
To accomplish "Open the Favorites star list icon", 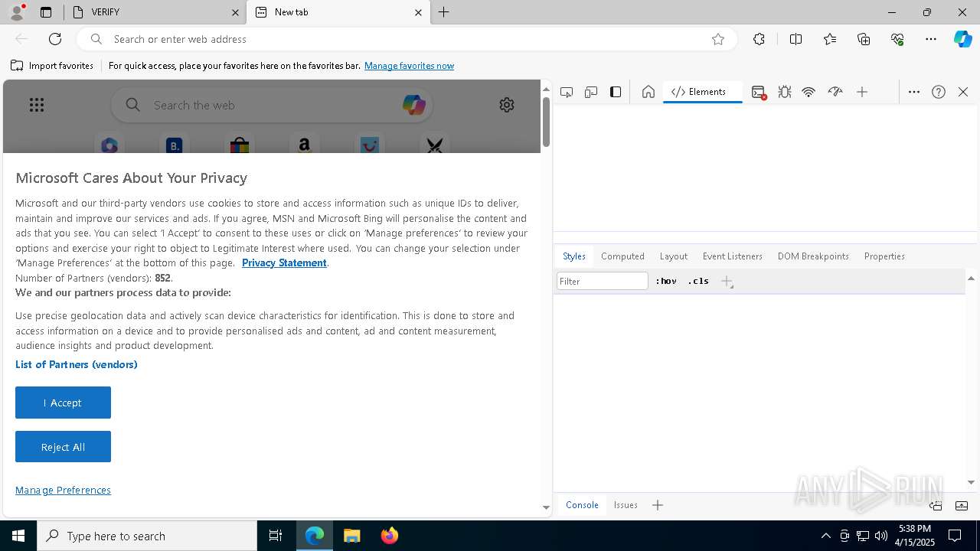I will tap(830, 39).
